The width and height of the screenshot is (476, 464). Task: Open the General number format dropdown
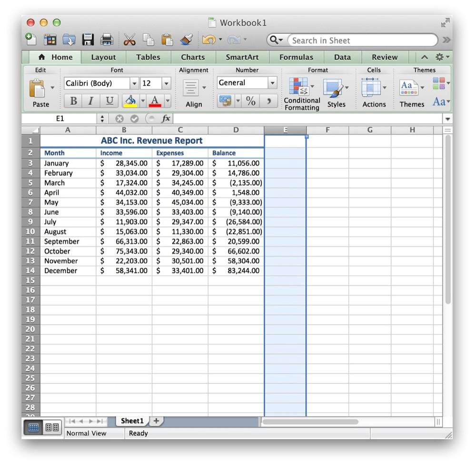point(272,83)
